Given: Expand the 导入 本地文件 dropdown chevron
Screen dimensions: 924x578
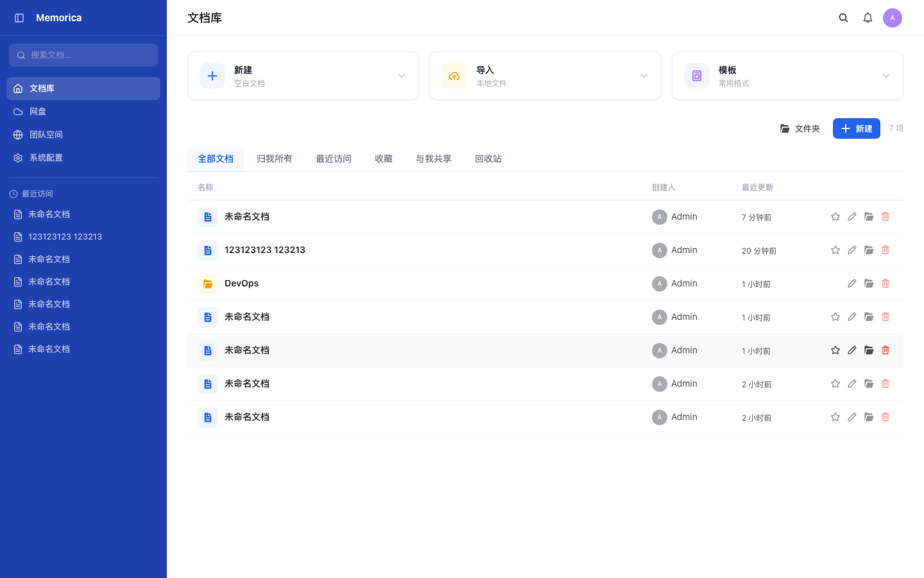Looking at the screenshot, I should [644, 76].
